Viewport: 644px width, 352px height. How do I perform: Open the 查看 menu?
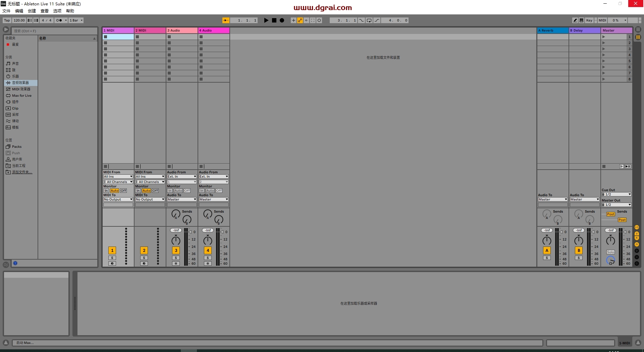point(45,11)
